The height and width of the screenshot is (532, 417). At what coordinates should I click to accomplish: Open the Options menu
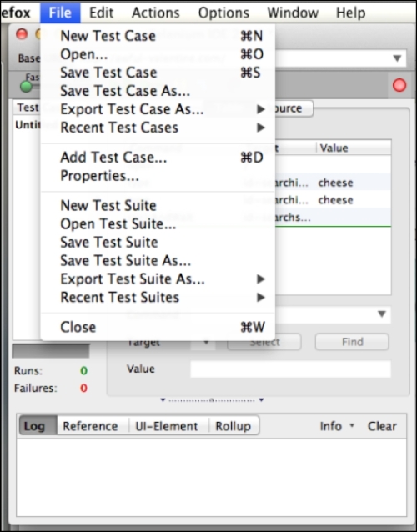tap(224, 13)
